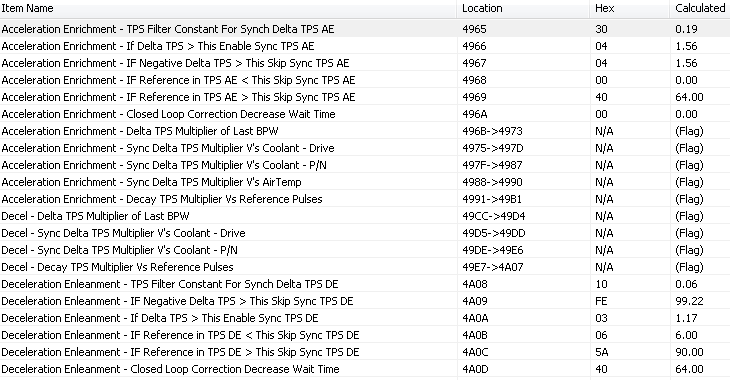Select row IF Reference in TPS AE > This Skip
This screenshot has height=380, width=730.
pos(365,97)
